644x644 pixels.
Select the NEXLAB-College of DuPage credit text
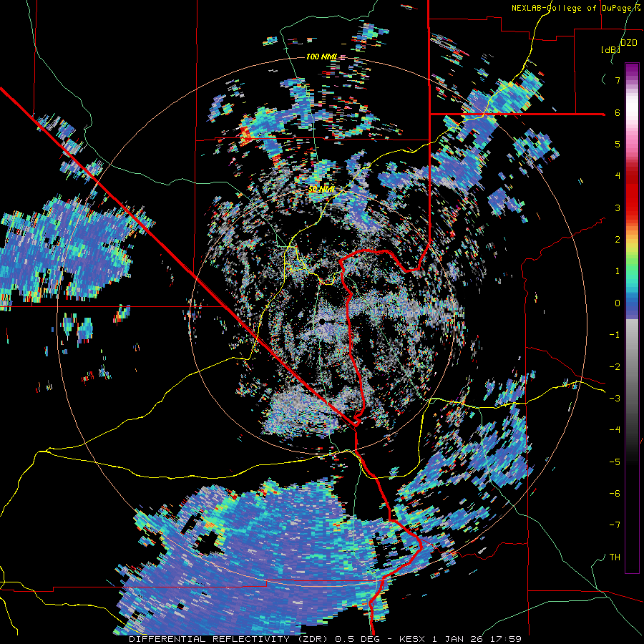[572, 8]
